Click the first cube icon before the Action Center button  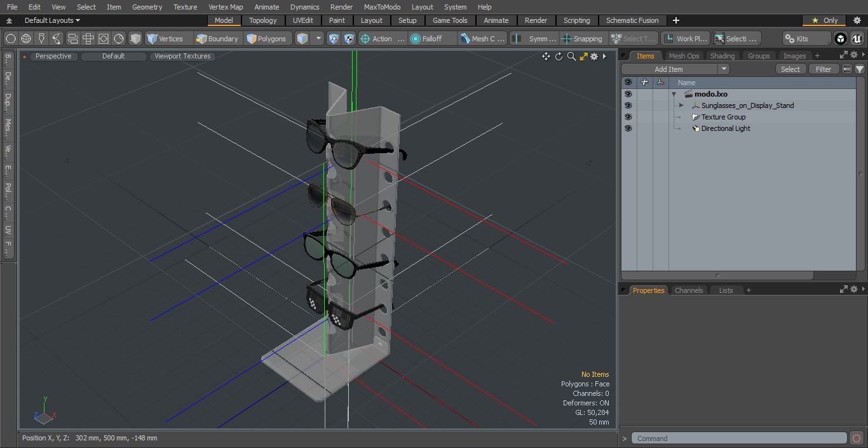334,39
